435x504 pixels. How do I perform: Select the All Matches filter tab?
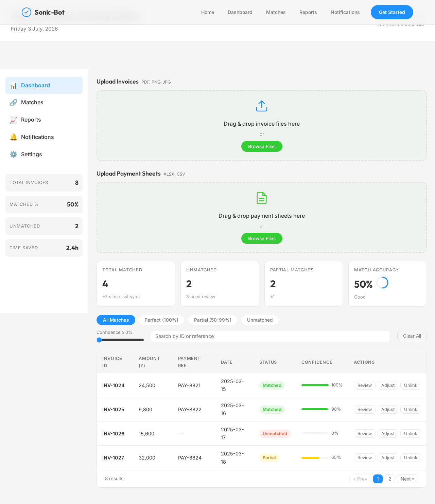116,320
